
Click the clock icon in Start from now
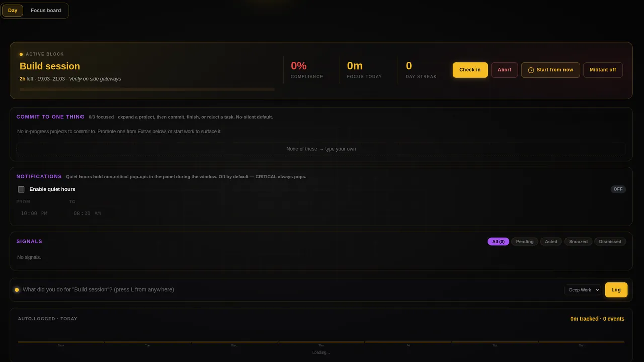pyautogui.click(x=531, y=70)
